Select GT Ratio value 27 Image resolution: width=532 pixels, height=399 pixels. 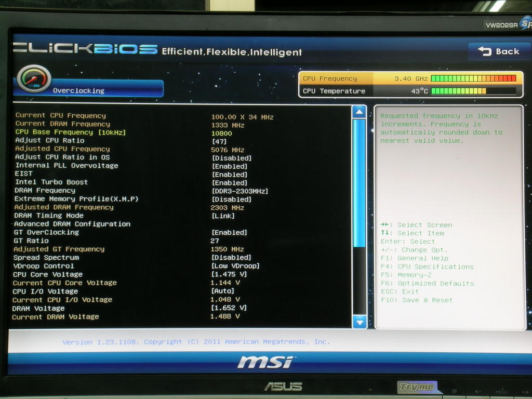click(x=215, y=241)
